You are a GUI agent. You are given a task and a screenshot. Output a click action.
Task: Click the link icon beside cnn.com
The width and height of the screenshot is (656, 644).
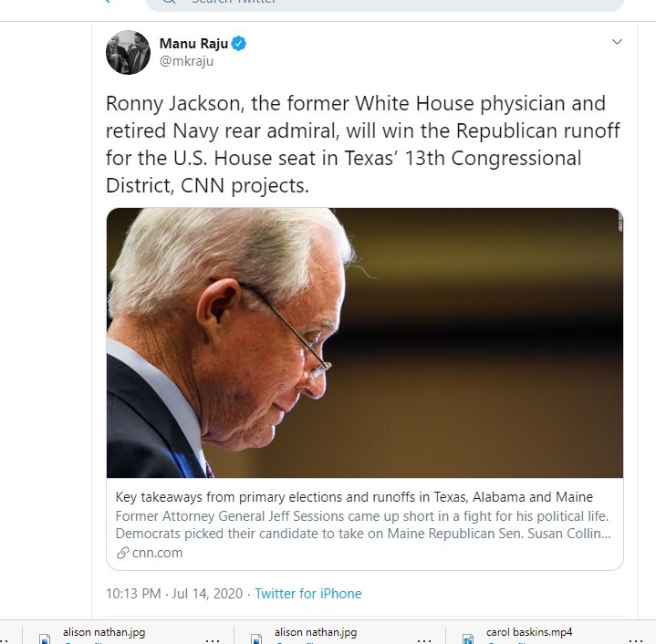coord(123,553)
